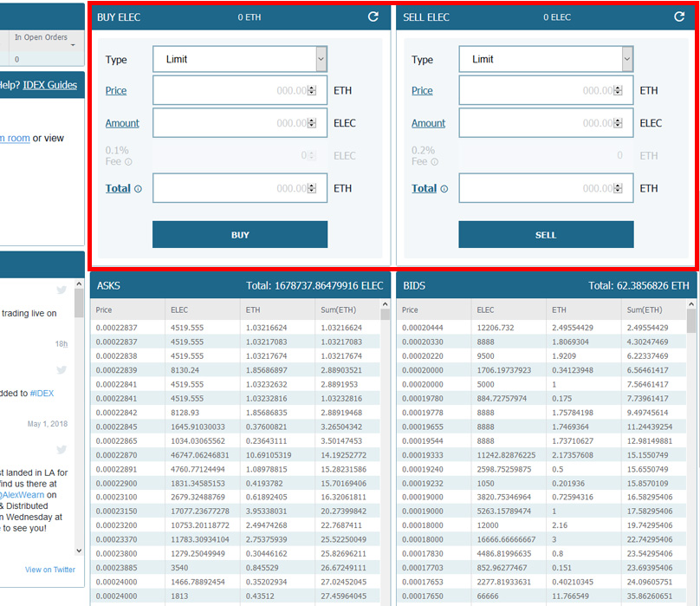Select ask sum 27.45964045
700x606 pixels.
(x=343, y=596)
